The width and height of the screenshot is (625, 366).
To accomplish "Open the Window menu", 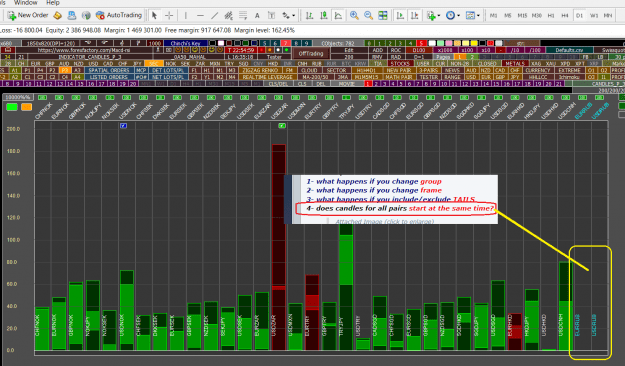I will 26,2.
